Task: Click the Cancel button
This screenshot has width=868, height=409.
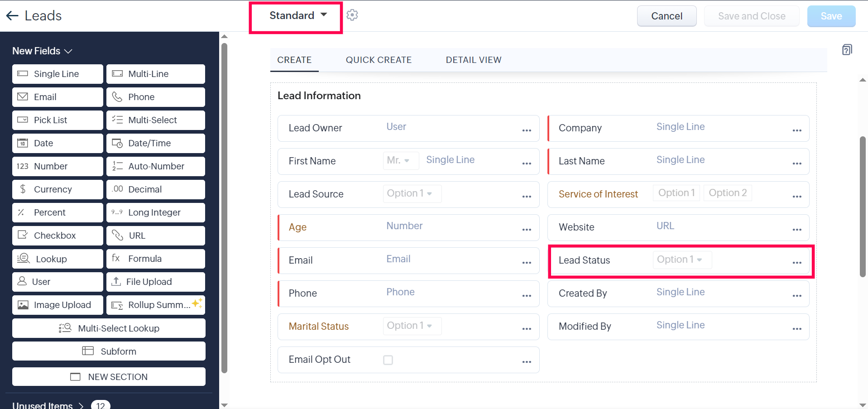Action: click(x=667, y=16)
